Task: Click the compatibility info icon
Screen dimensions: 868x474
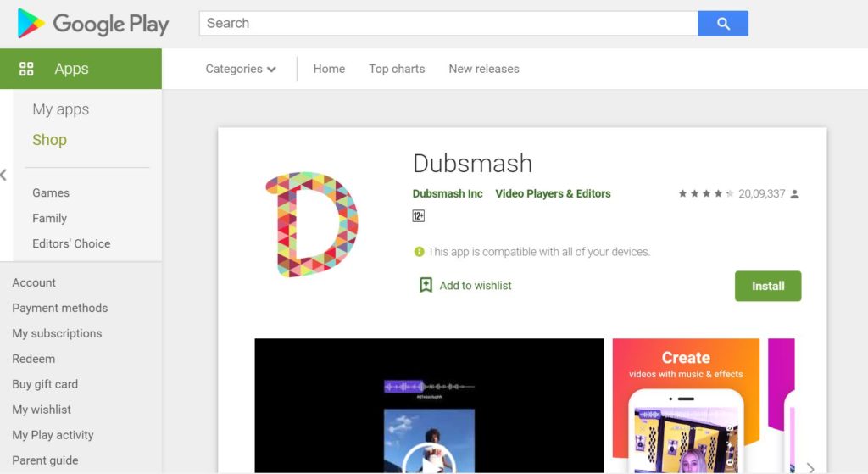Action: 419,252
